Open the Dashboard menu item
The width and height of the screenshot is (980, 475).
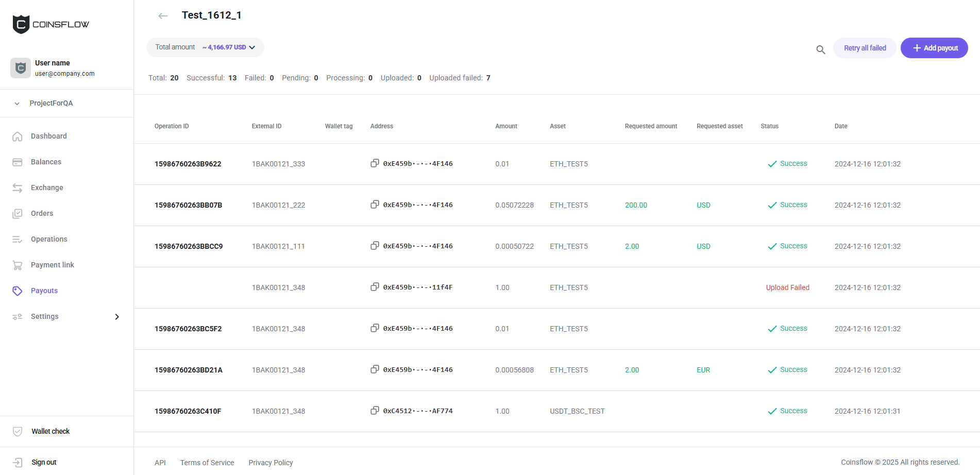point(48,136)
